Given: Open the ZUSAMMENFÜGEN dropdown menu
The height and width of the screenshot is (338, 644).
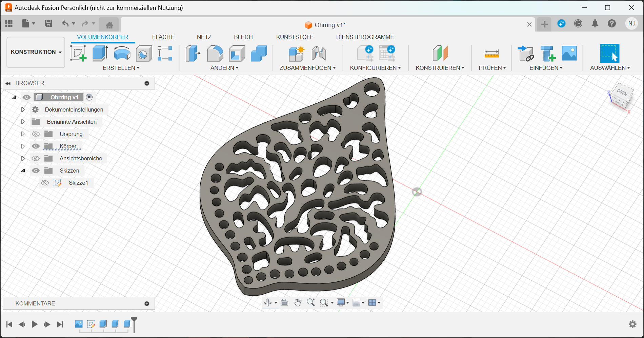Looking at the screenshot, I should click(308, 68).
